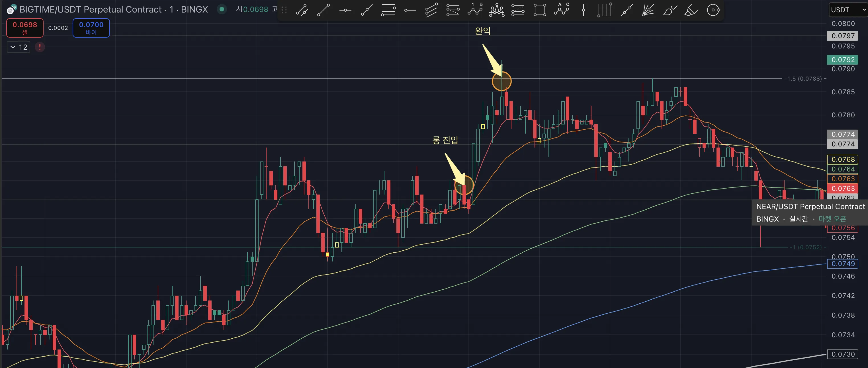
Task: Collapse the indicator legend showing 12
Action: click(19, 47)
